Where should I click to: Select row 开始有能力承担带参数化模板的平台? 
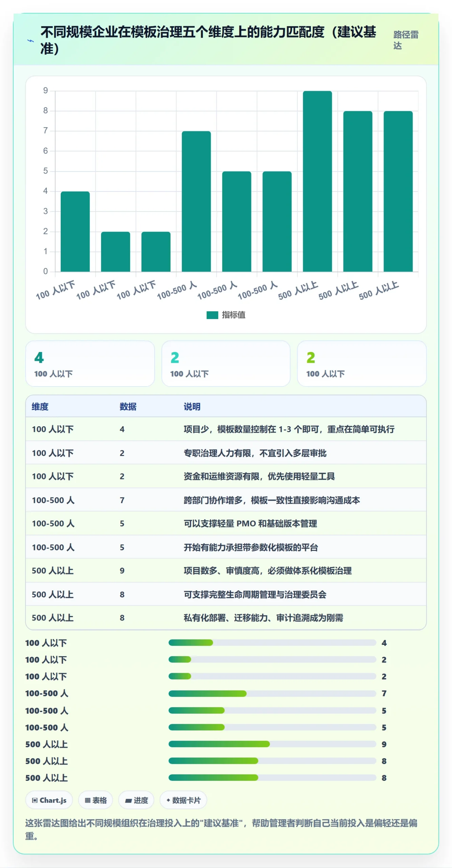(226, 547)
